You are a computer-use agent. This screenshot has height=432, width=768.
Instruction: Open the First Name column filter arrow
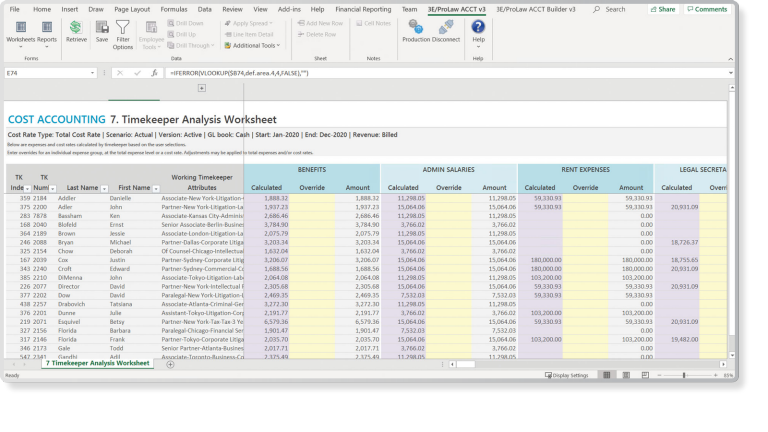coord(155,187)
